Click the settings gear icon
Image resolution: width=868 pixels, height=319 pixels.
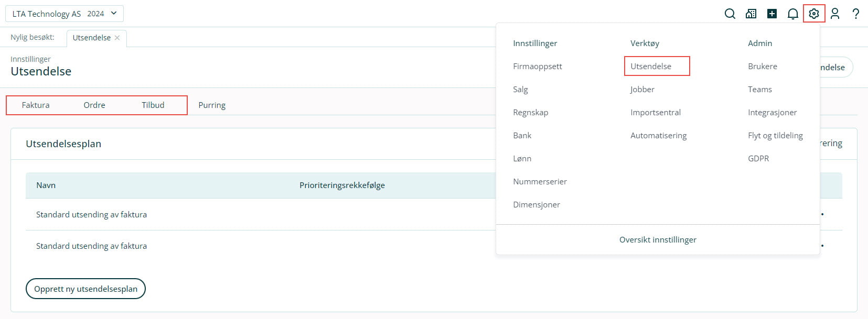[814, 14]
